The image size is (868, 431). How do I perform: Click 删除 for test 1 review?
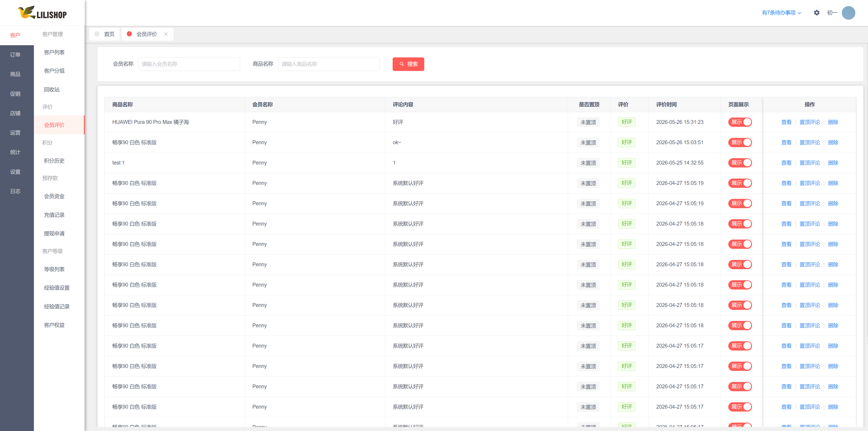pos(833,163)
